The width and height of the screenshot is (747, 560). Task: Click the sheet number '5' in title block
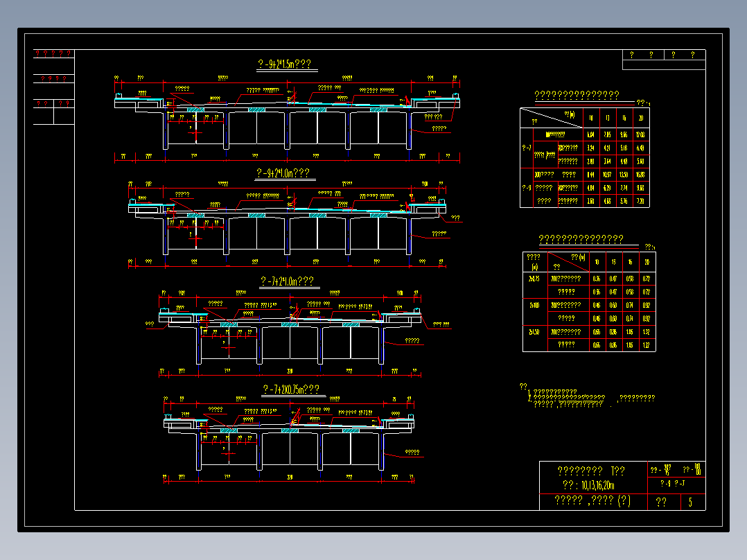pyautogui.click(x=690, y=502)
